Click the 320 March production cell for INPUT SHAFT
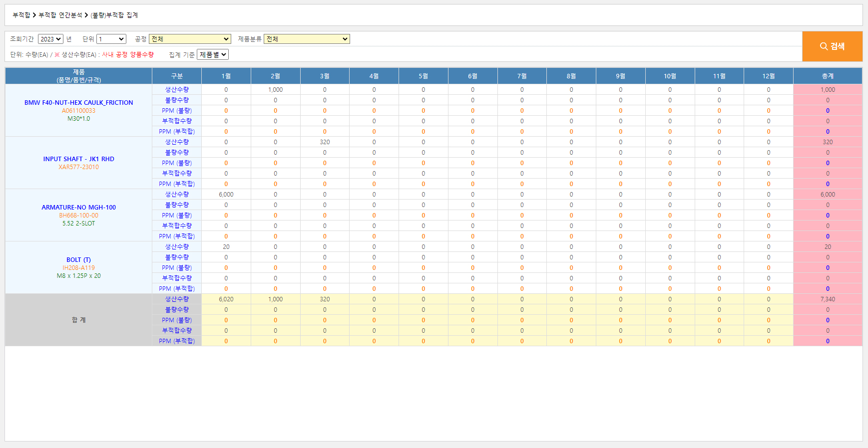Screen dimensions: 868x448 point(325,142)
